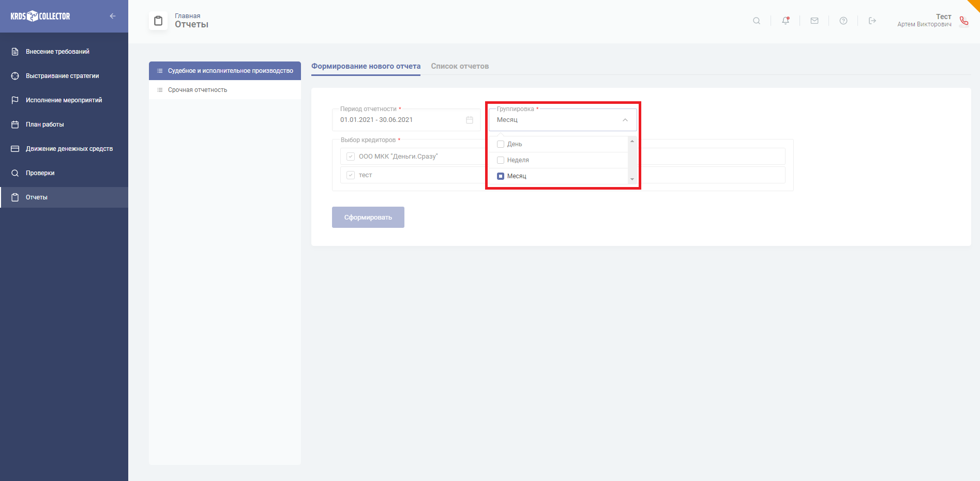Click the Внесение требований document icon
This screenshot has height=481, width=980.
(15, 52)
